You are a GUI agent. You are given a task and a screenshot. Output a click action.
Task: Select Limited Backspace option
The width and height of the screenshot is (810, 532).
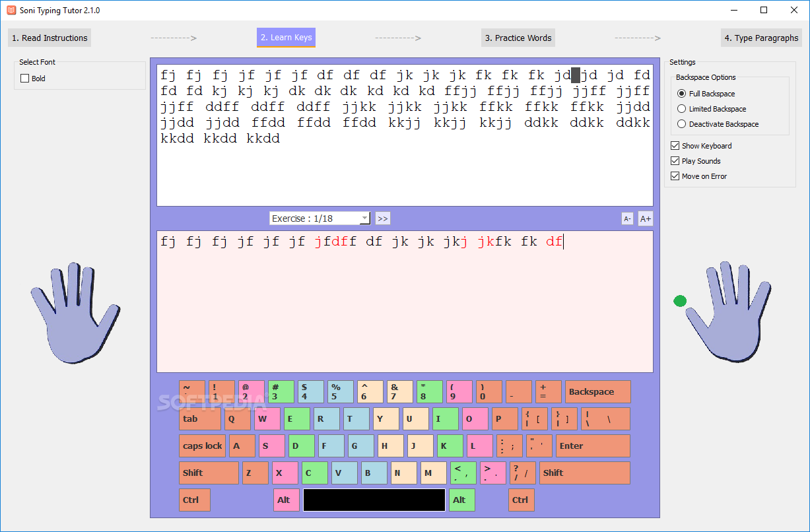coord(712,109)
